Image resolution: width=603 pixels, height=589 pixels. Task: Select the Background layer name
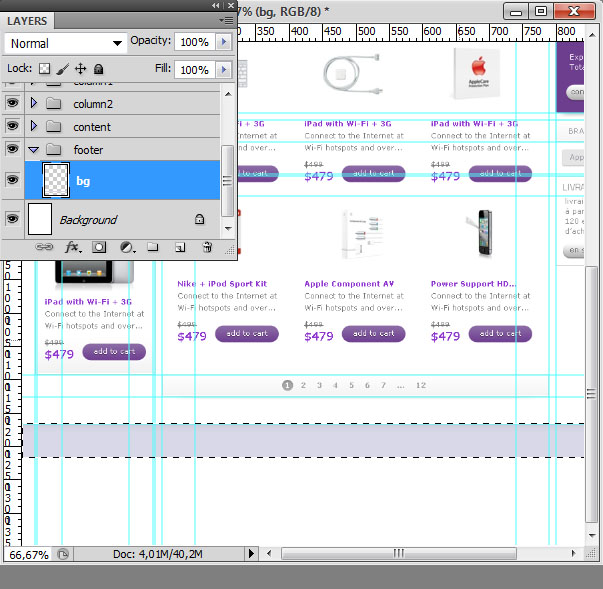[88, 220]
